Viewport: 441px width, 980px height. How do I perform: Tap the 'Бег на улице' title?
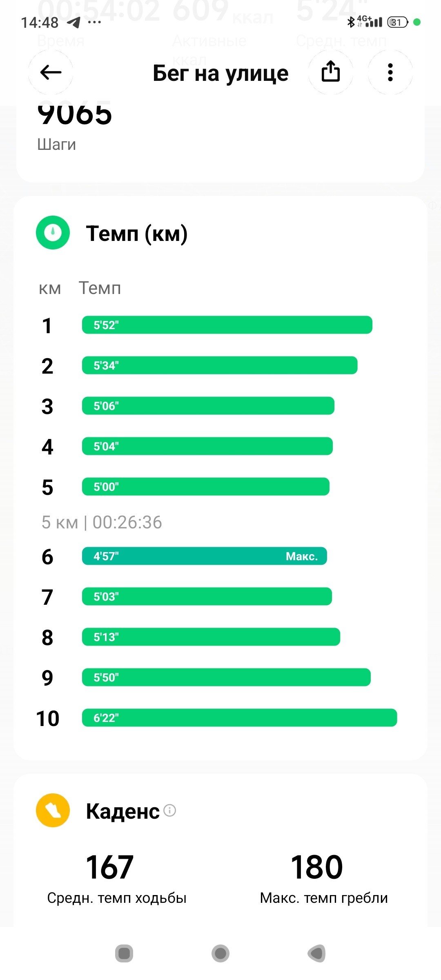click(220, 73)
